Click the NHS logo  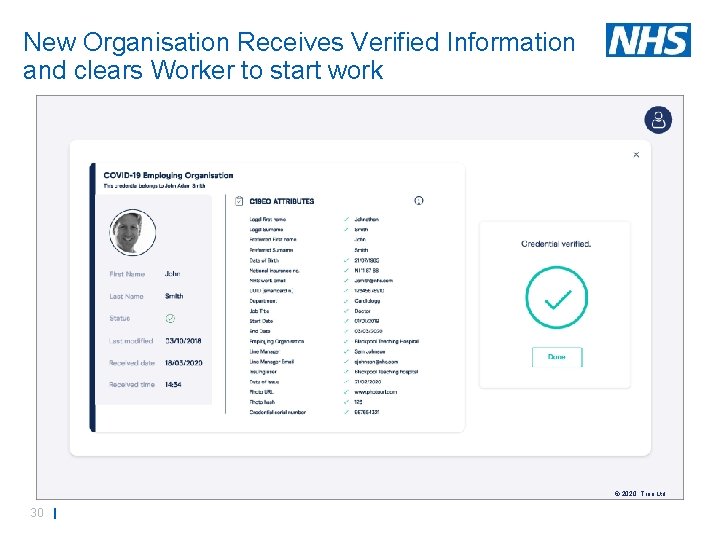coord(648,40)
